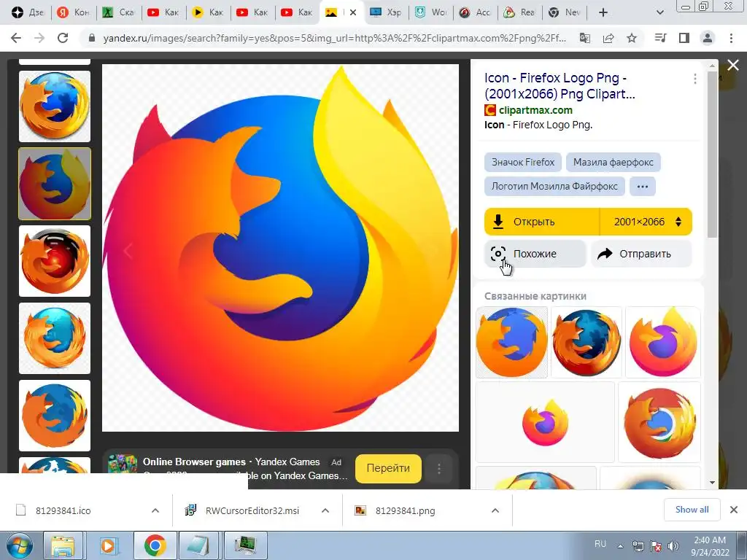
Task: Click the Похожие similar images button
Action: pos(535,254)
